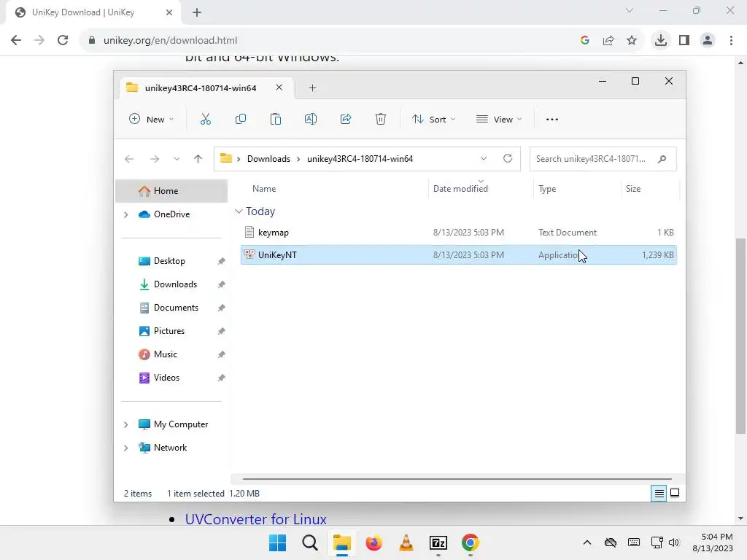Click the Copy icon in Explorer toolbar
Screen dimensions: 747x560
(241, 119)
